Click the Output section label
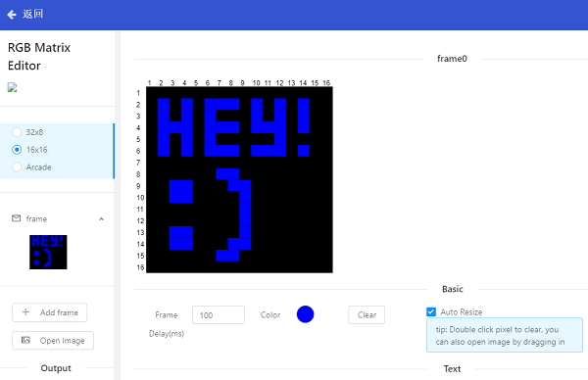Image resolution: width=588 pixels, height=380 pixels. [x=56, y=368]
